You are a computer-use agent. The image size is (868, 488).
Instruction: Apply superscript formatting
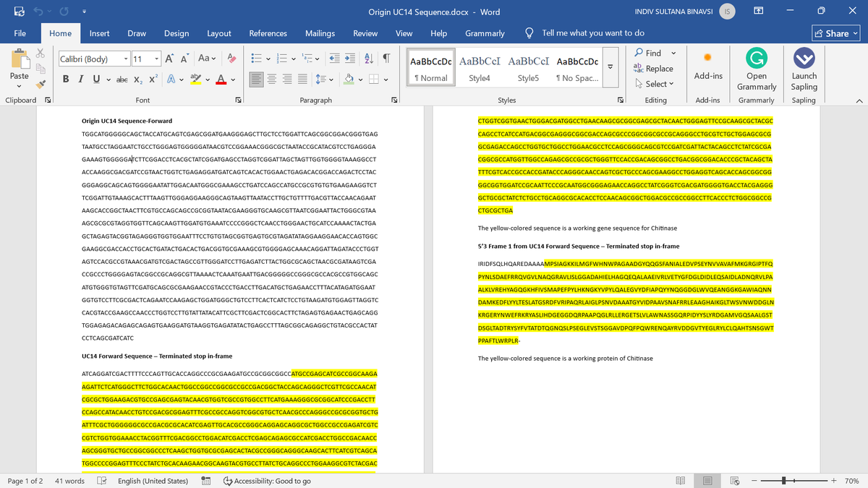(x=153, y=79)
